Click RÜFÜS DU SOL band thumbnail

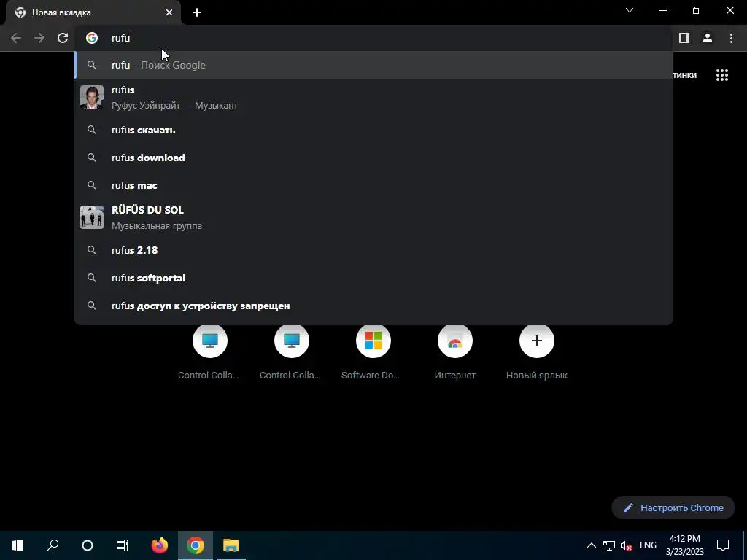point(92,217)
